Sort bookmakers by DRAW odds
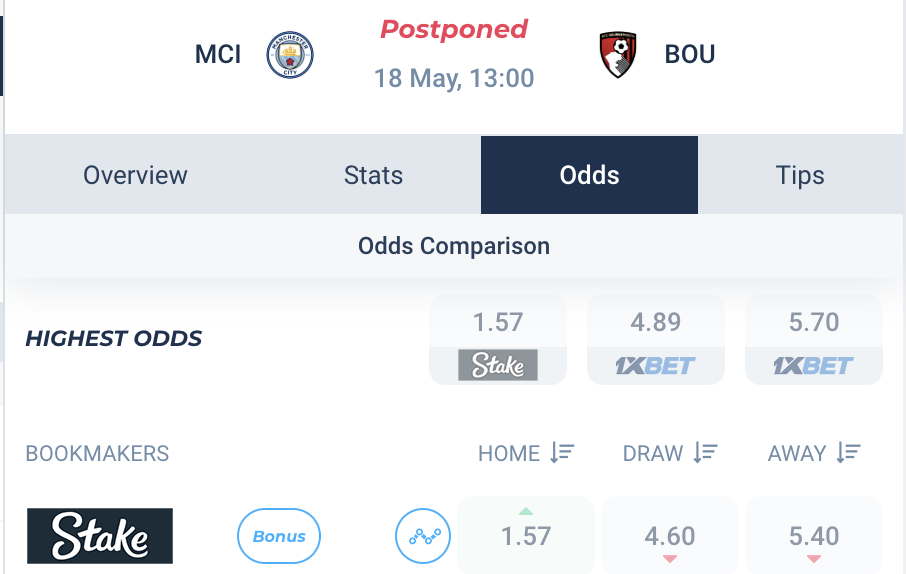The height and width of the screenshot is (574, 906). click(705, 453)
